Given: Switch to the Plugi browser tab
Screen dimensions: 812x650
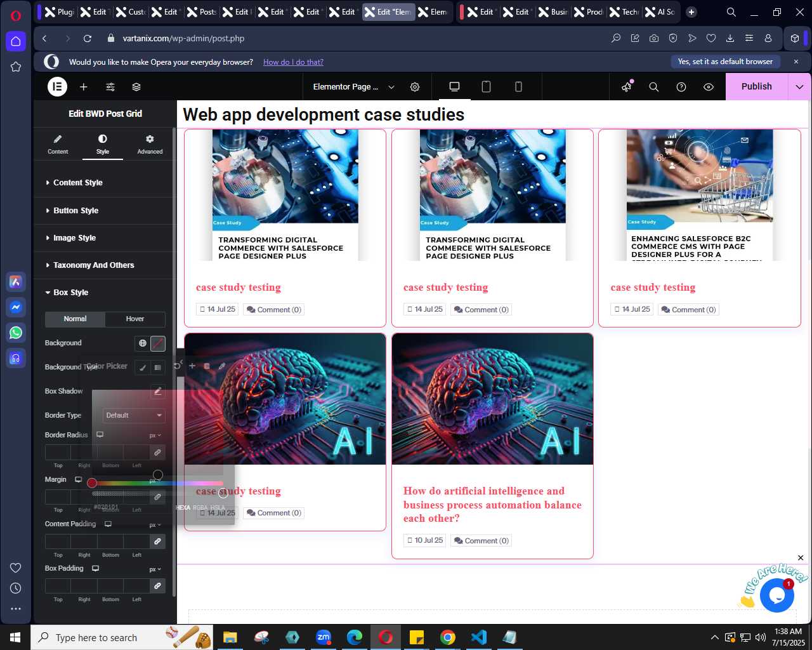Looking at the screenshot, I should click(60, 12).
